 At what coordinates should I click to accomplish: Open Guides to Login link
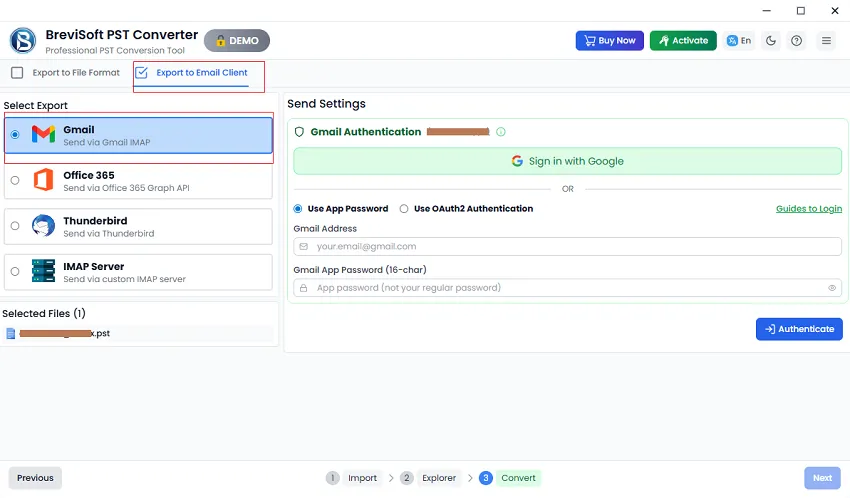point(809,209)
